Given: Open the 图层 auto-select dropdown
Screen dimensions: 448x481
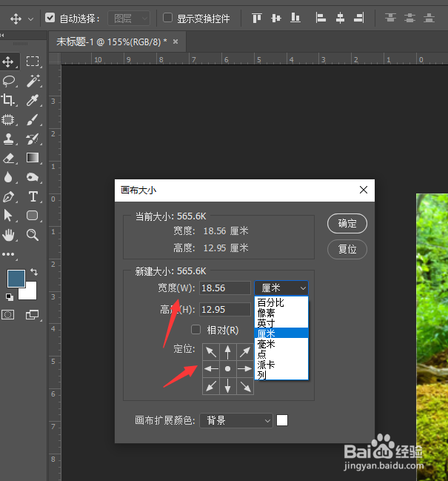Looking at the screenshot, I should tap(129, 19).
